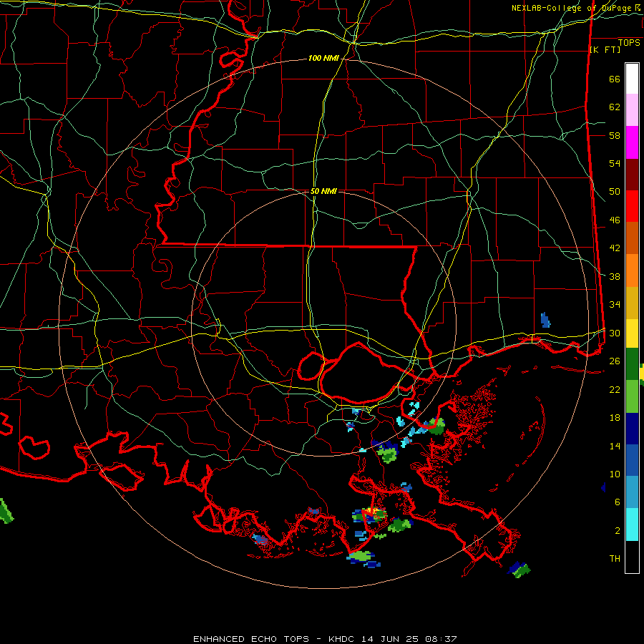
Task: Select the bright red legend swatch
Action: pos(632,207)
